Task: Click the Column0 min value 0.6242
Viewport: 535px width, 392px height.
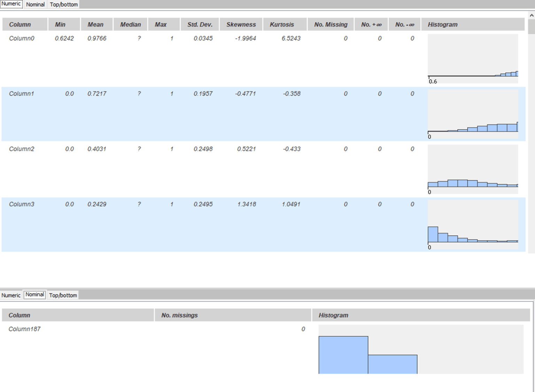Action: [x=64, y=38]
